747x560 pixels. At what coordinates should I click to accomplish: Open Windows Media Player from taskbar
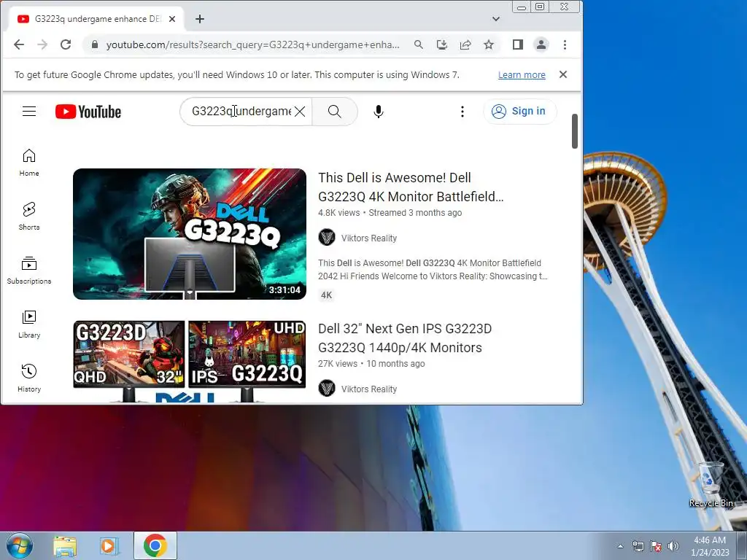click(x=109, y=546)
